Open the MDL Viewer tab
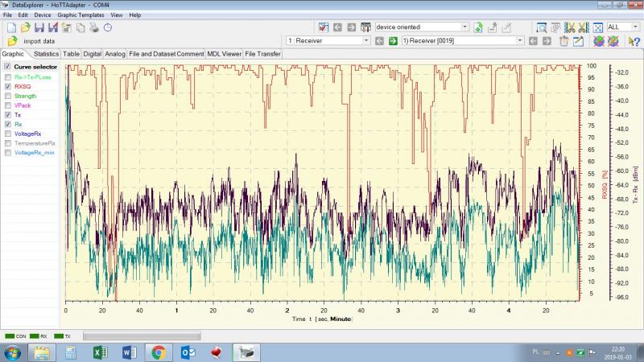 (x=224, y=54)
